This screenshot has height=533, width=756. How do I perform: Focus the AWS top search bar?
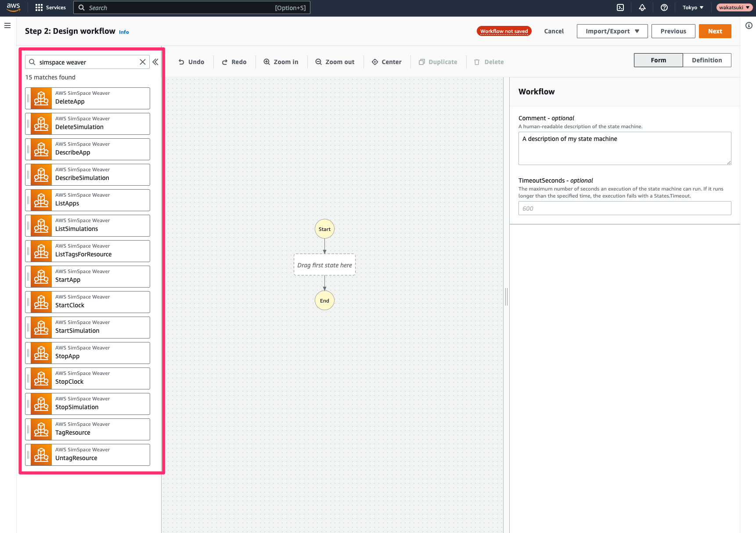coord(191,7)
